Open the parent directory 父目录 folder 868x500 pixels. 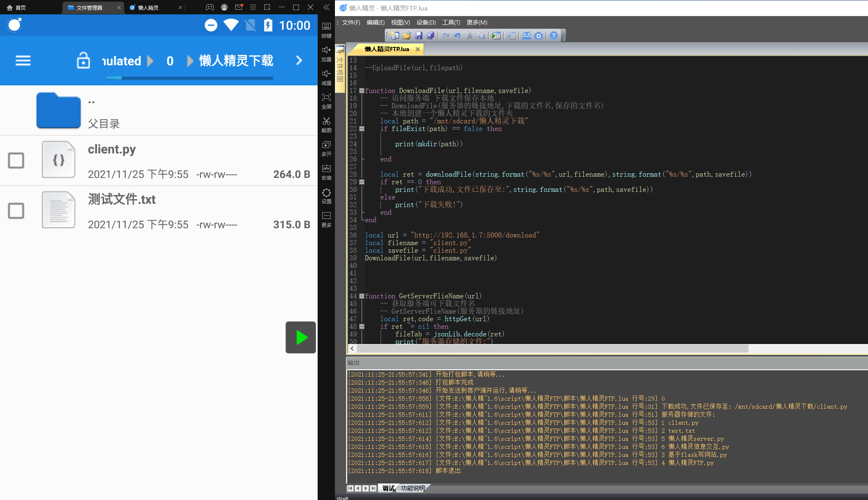159,111
